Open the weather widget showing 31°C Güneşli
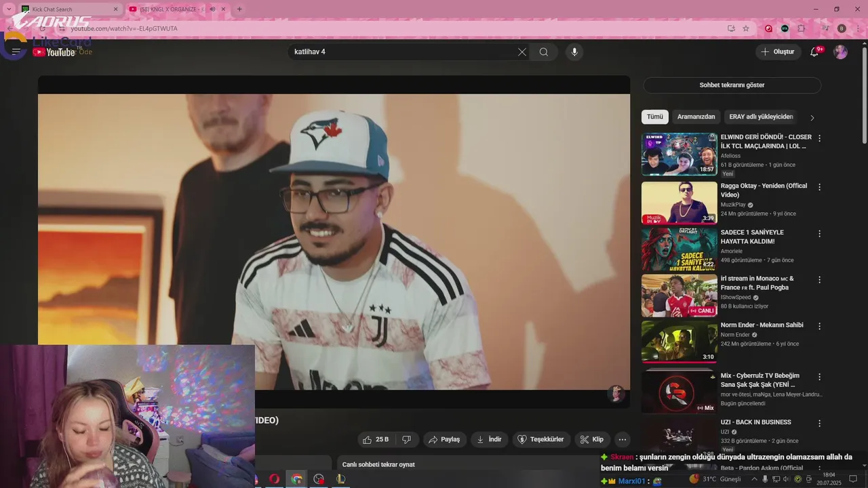868x488 pixels. coord(715,479)
